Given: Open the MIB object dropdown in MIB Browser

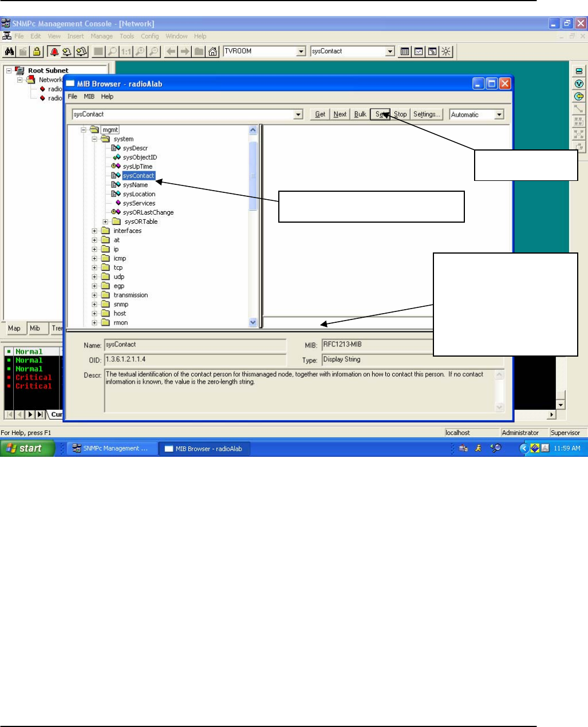Looking at the screenshot, I should (x=298, y=114).
